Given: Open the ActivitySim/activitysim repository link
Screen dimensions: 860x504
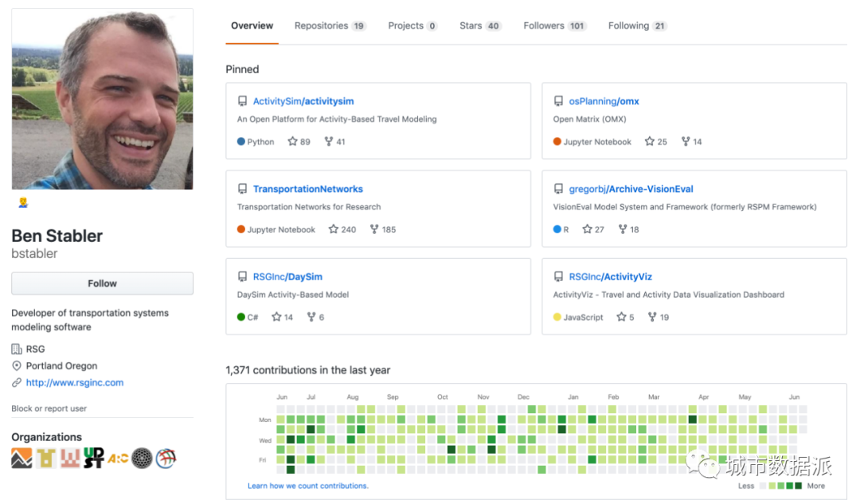Looking at the screenshot, I should point(303,101).
